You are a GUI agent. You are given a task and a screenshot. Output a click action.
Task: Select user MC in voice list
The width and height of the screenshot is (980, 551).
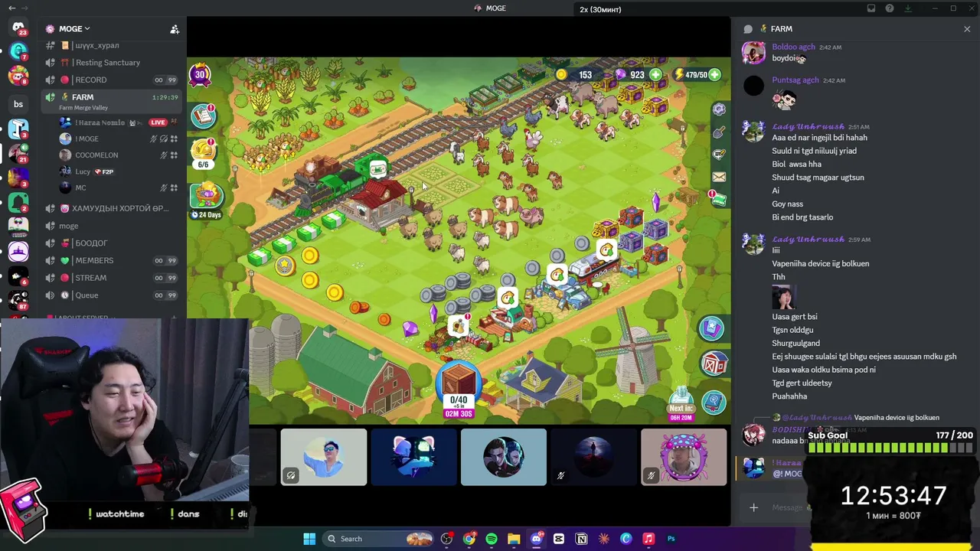pos(119,187)
